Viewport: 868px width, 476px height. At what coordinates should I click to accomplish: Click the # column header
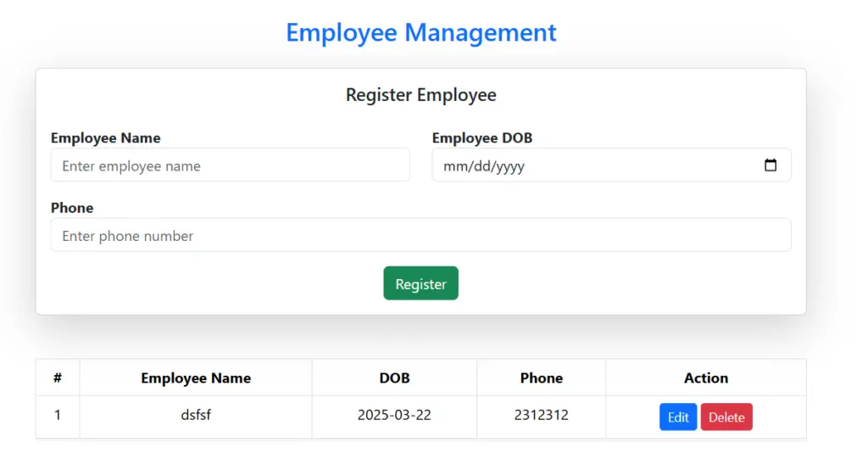(58, 378)
